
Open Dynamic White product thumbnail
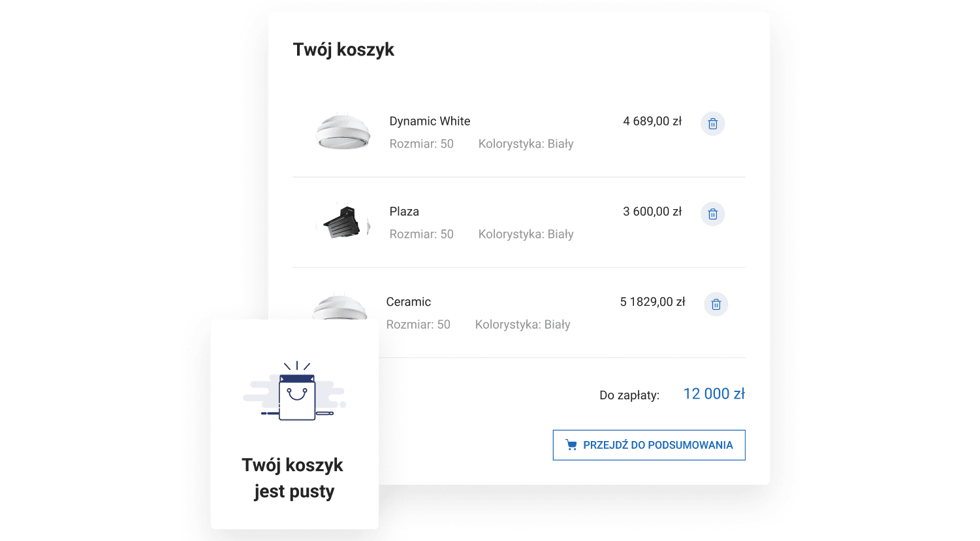(x=343, y=131)
